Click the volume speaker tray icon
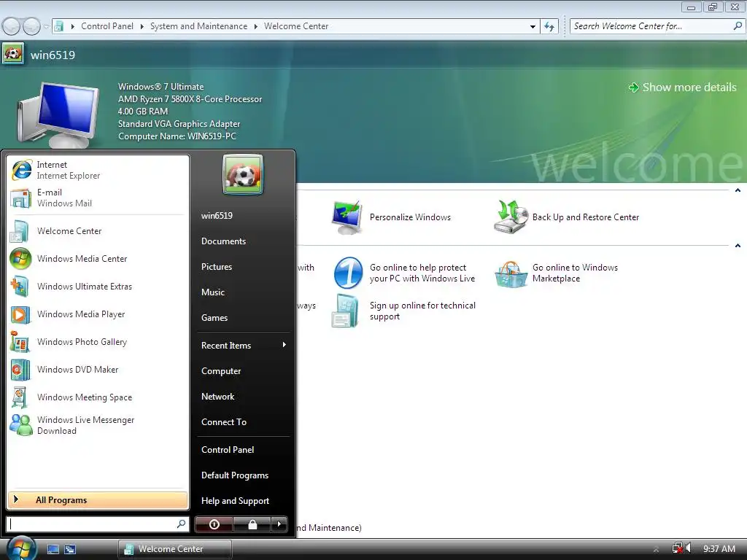The width and height of the screenshot is (747, 560). pyautogui.click(x=688, y=548)
